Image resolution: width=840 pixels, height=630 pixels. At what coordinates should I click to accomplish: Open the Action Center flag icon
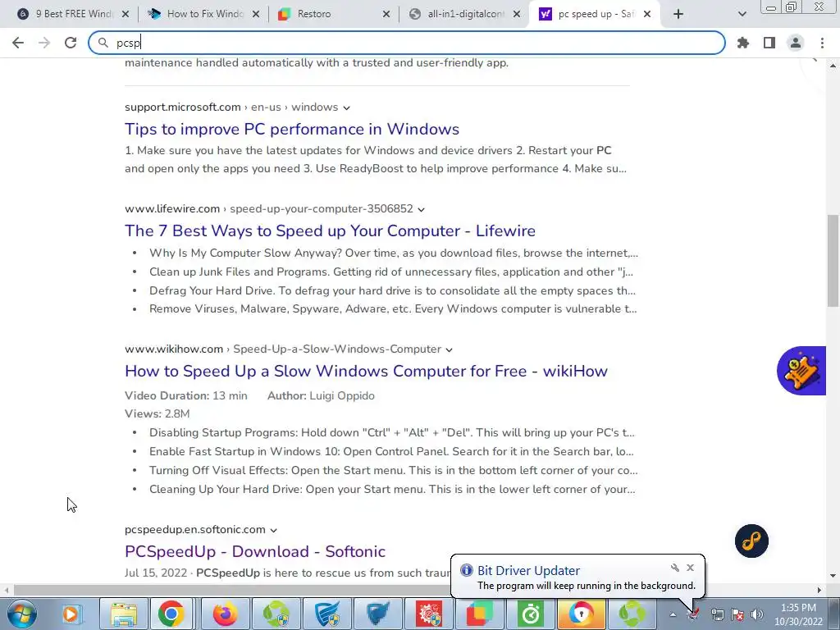737,614
